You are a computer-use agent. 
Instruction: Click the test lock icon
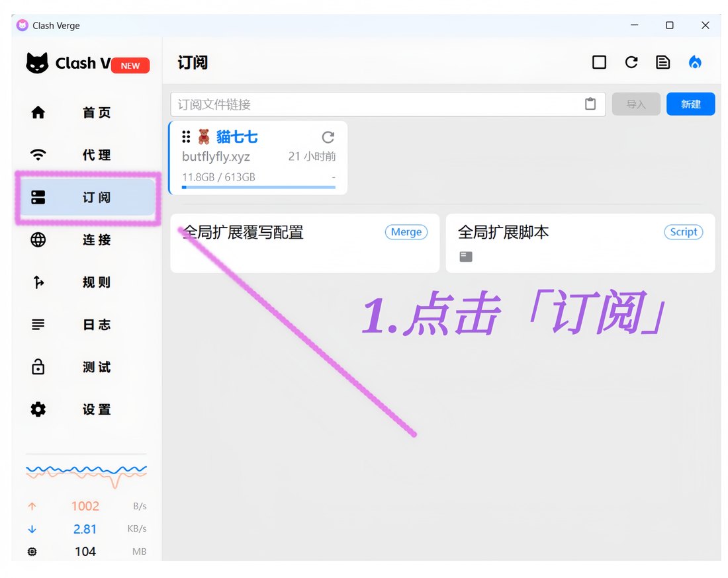(x=38, y=366)
